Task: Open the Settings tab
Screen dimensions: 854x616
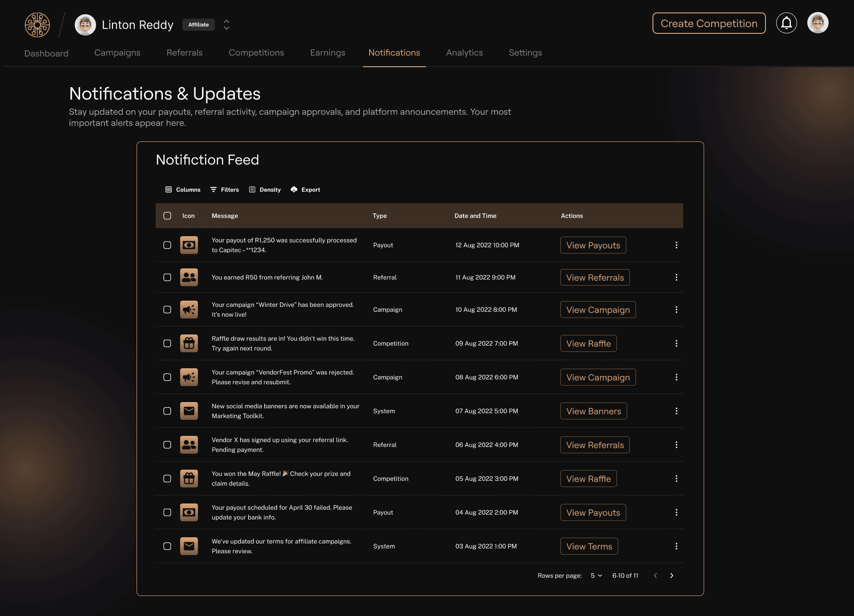Action: [x=525, y=52]
